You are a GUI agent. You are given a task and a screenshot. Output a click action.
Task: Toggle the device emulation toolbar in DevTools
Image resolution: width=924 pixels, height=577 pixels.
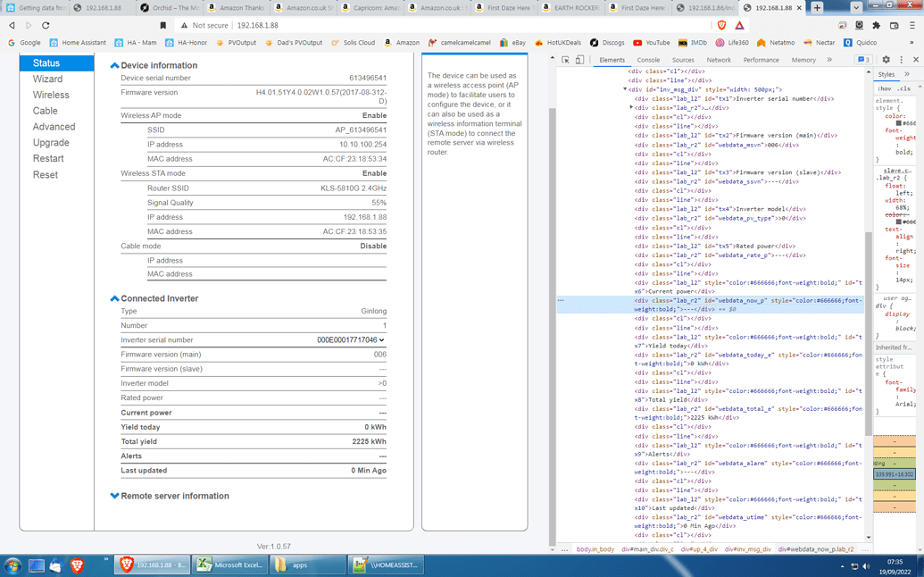pos(579,60)
